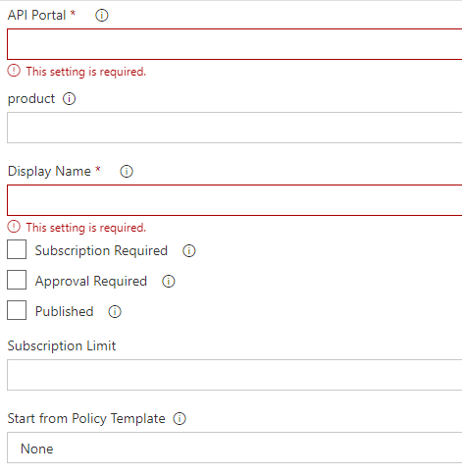Show info for Subscription Required
The image size is (462, 476).
189,251
